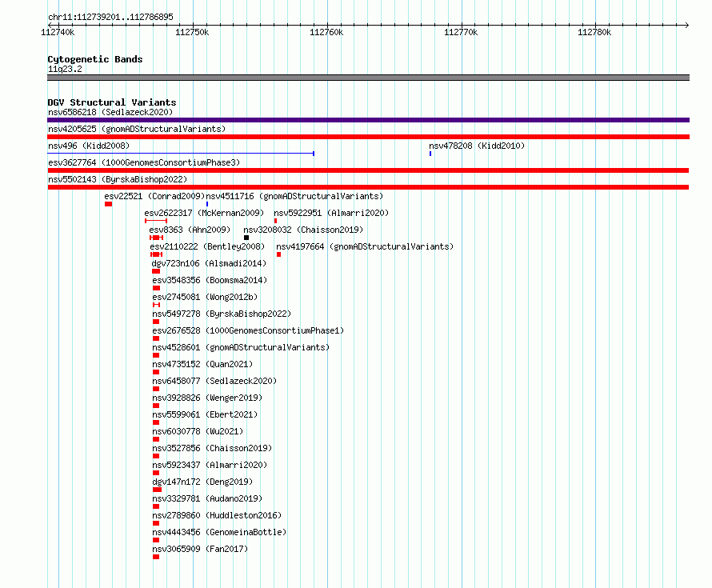This screenshot has height=588, width=712.
Task: Click esv2110222 (Bentley2008) label
Action: pos(207,246)
